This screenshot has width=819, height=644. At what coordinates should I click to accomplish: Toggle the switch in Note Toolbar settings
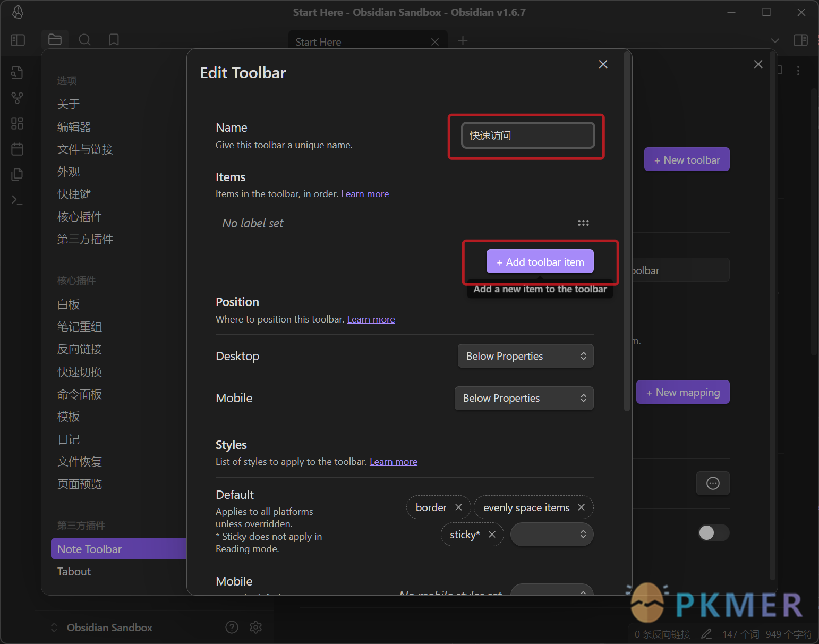[713, 532]
